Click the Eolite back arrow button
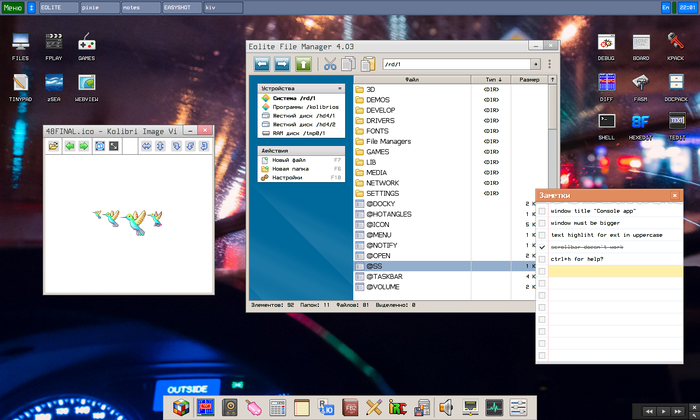 click(262, 64)
